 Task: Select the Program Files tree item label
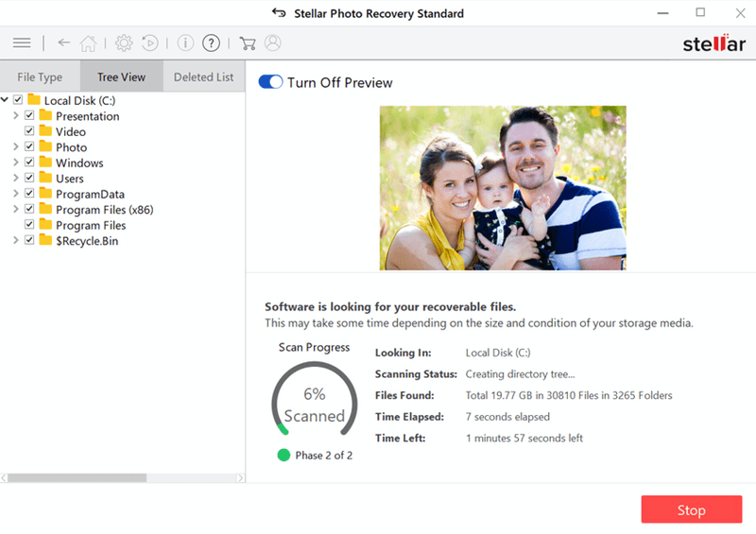pyautogui.click(x=91, y=225)
